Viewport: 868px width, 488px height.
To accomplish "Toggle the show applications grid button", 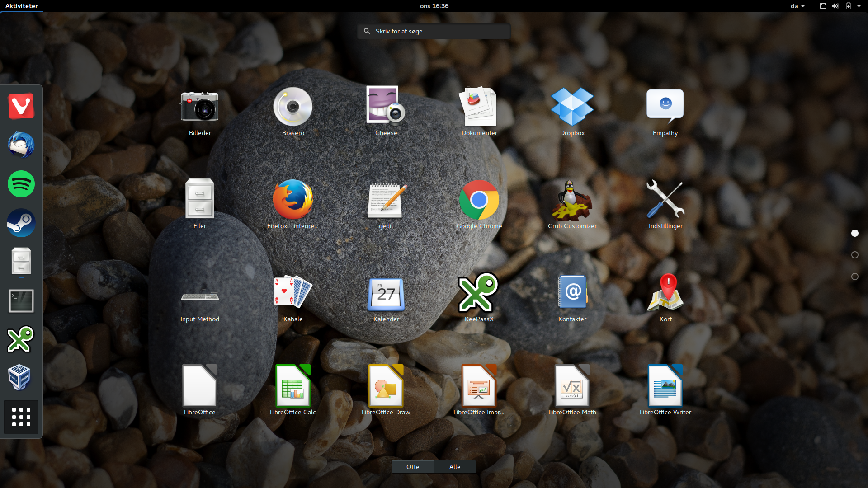I will [21, 417].
